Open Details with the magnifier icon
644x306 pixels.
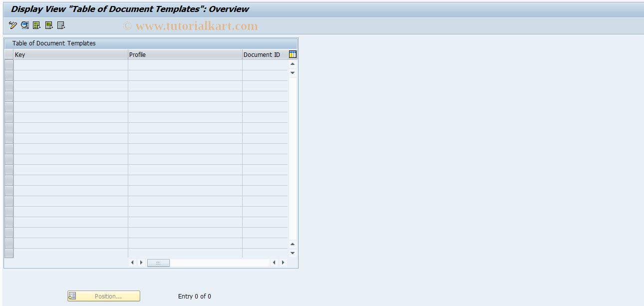point(25,25)
